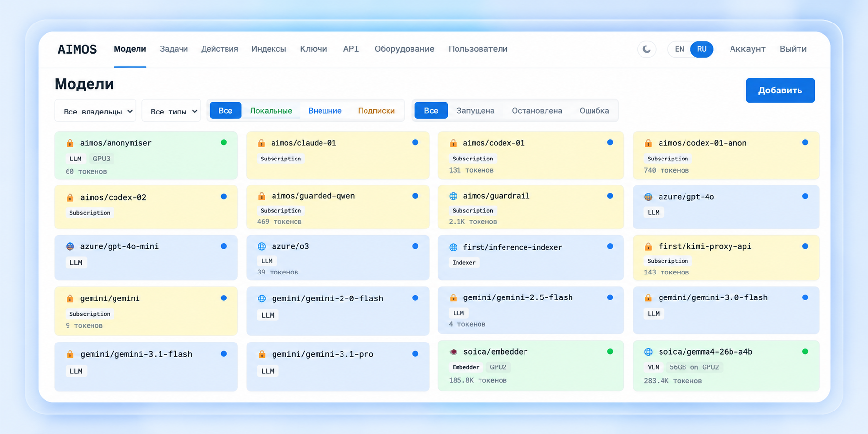The image size is (868, 434).
Task: Open the Ключи tab
Action: [x=313, y=49]
